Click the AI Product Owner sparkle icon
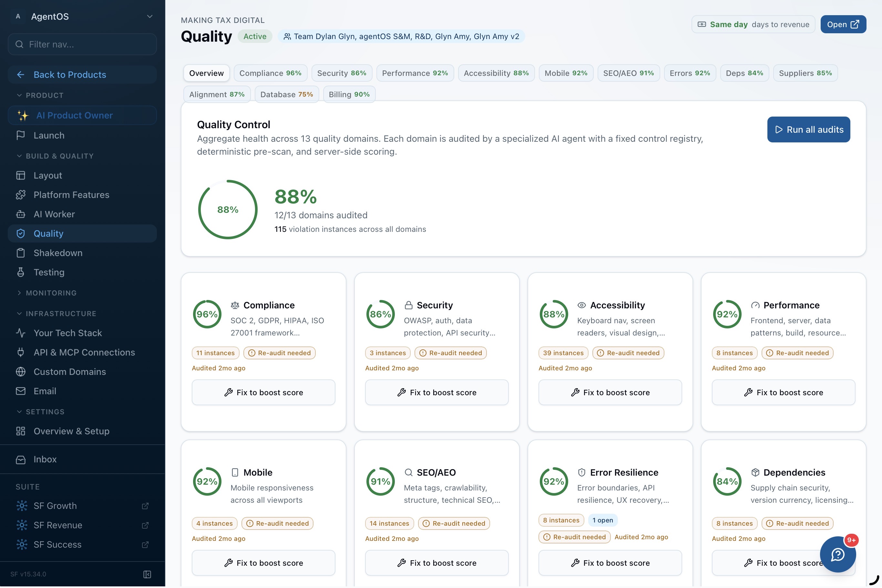 (23, 116)
